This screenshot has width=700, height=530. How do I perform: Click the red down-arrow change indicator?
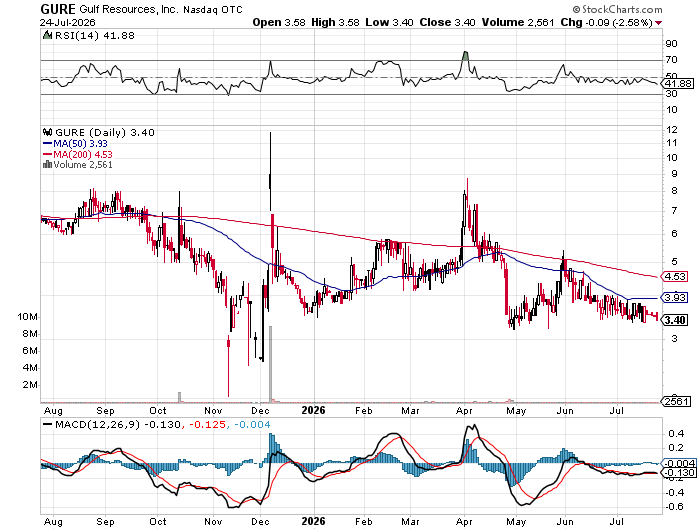(x=659, y=23)
